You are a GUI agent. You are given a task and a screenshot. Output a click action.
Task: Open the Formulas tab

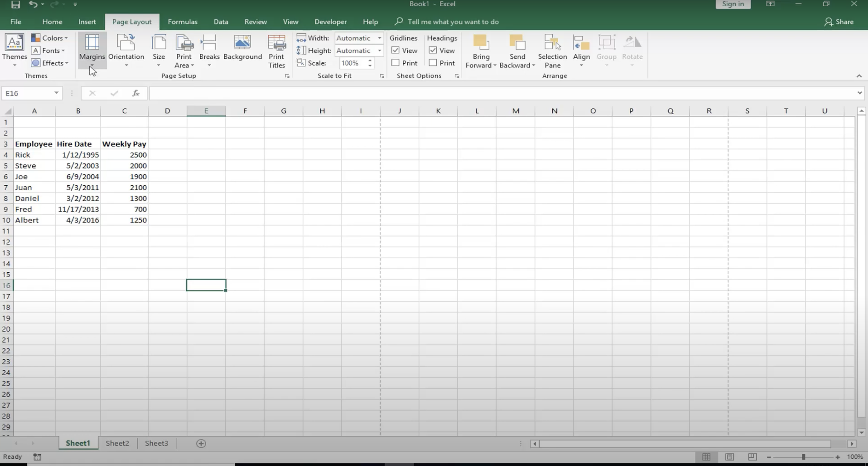(x=182, y=22)
